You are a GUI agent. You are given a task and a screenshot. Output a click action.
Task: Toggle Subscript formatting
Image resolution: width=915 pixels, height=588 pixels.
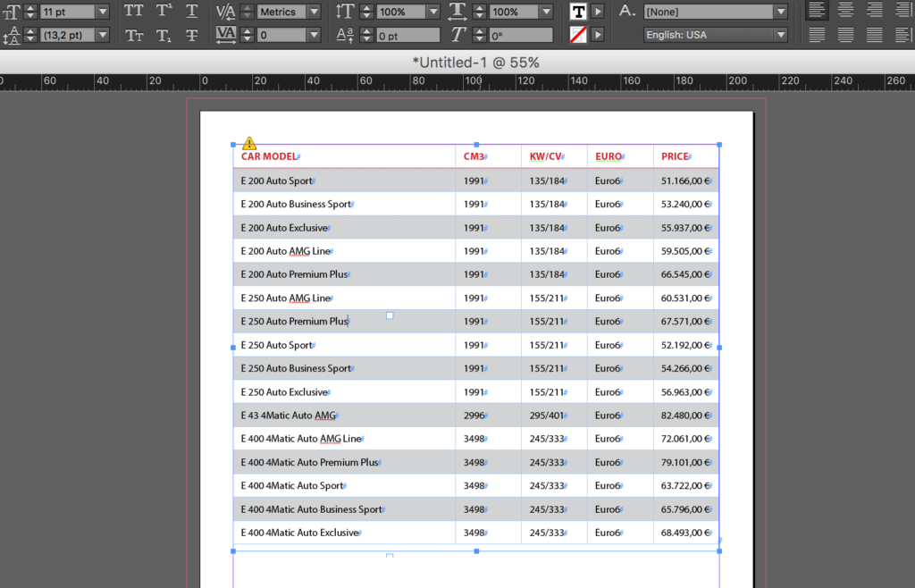point(164,36)
